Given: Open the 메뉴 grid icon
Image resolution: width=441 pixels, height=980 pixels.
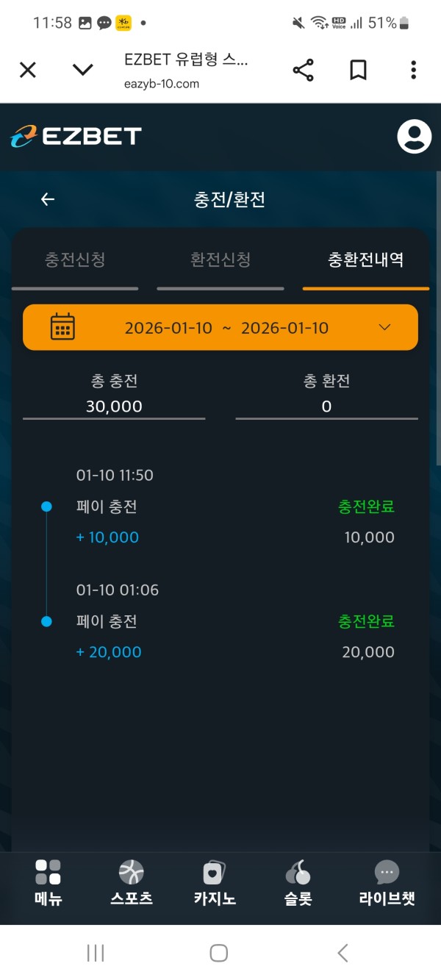Looking at the screenshot, I should coord(49,873).
